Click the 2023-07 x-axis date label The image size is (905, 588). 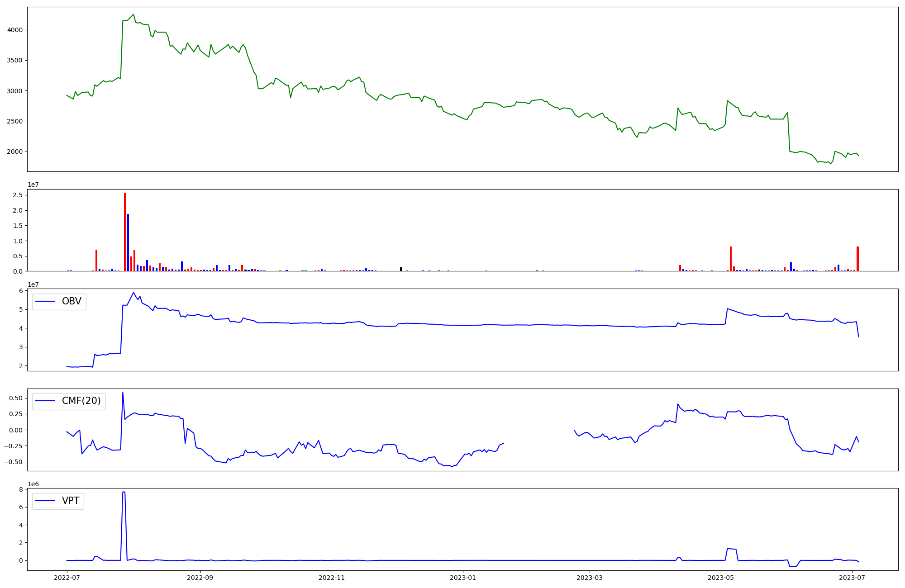(852, 578)
